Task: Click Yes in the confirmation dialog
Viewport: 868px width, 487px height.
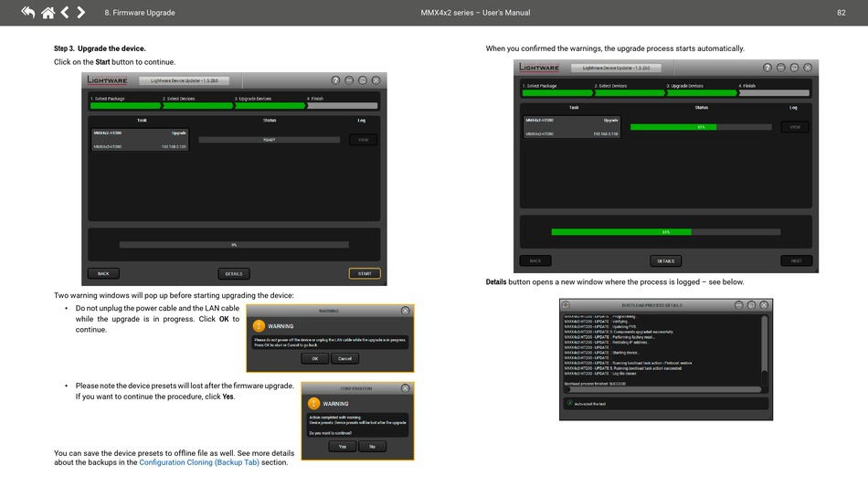Action: point(343,447)
